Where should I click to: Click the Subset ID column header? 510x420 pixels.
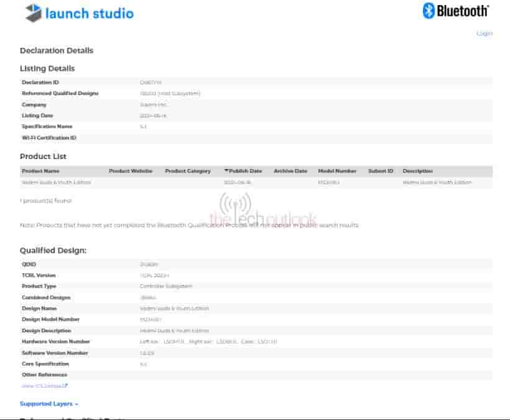tap(381, 171)
